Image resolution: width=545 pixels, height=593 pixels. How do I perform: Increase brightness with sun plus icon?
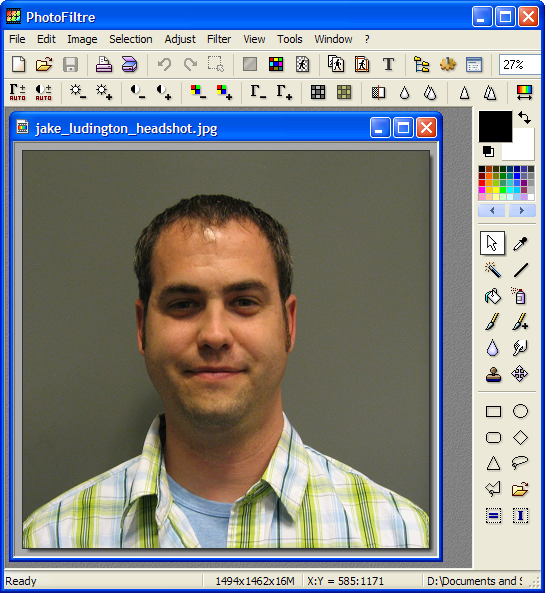pos(104,92)
